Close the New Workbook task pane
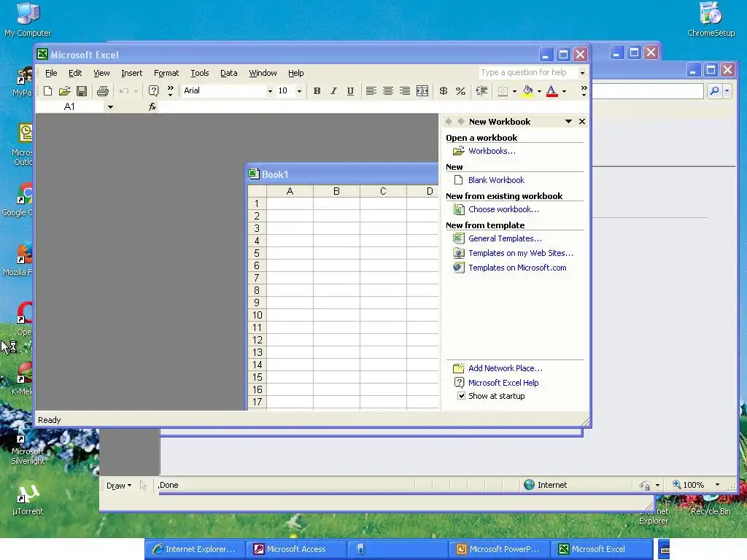This screenshot has width=747, height=560. 581,122
